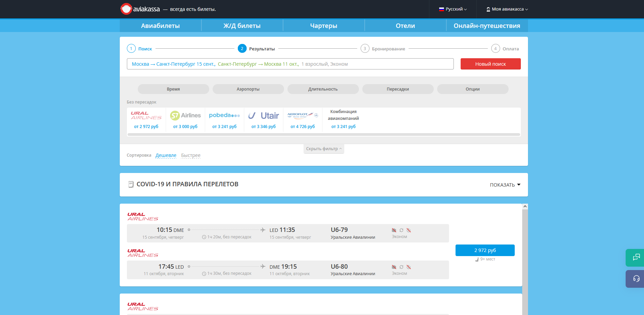Expand the Аэропорты filter
The image size is (644, 315).
(x=248, y=89)
